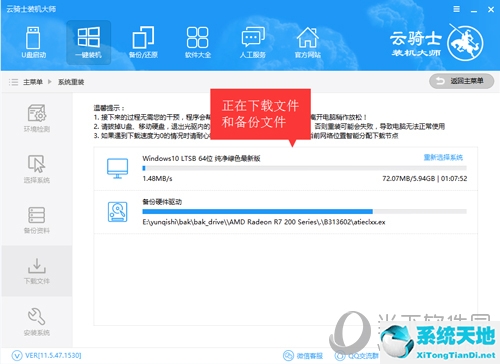Viewport: 500px width, 364px height.
Task: Click the hard disk icon beside 备份硬件驱动
Action: click(117, 212)
